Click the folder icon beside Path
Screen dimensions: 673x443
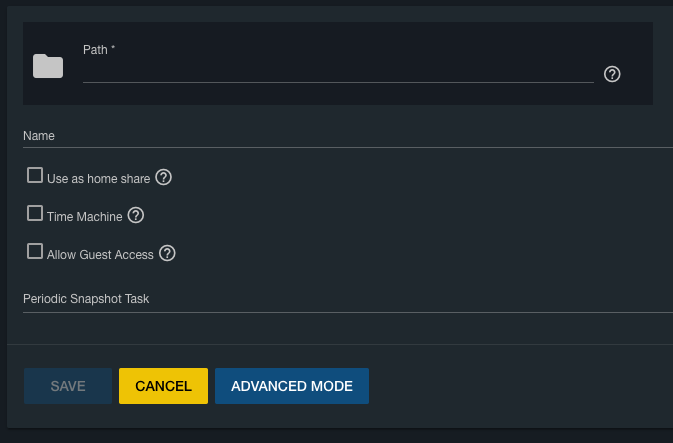tap(48, 67)
